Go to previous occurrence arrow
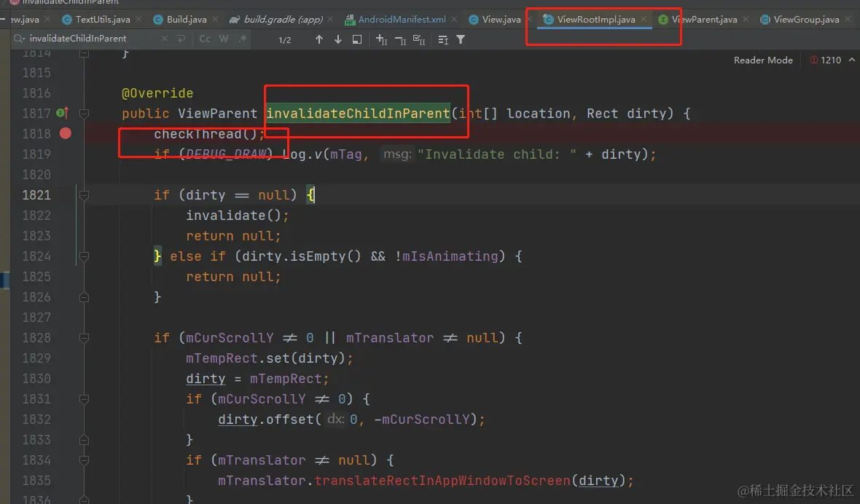Viewport: 860px width, 504px height. point(319,39)
